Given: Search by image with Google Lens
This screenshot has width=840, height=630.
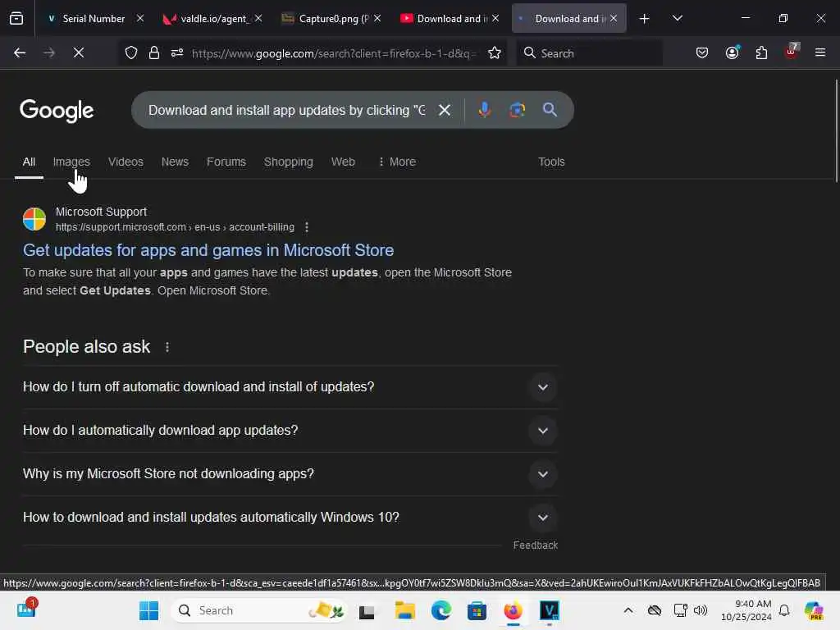Looking at the screenshot, I should [x=517, y=110].
